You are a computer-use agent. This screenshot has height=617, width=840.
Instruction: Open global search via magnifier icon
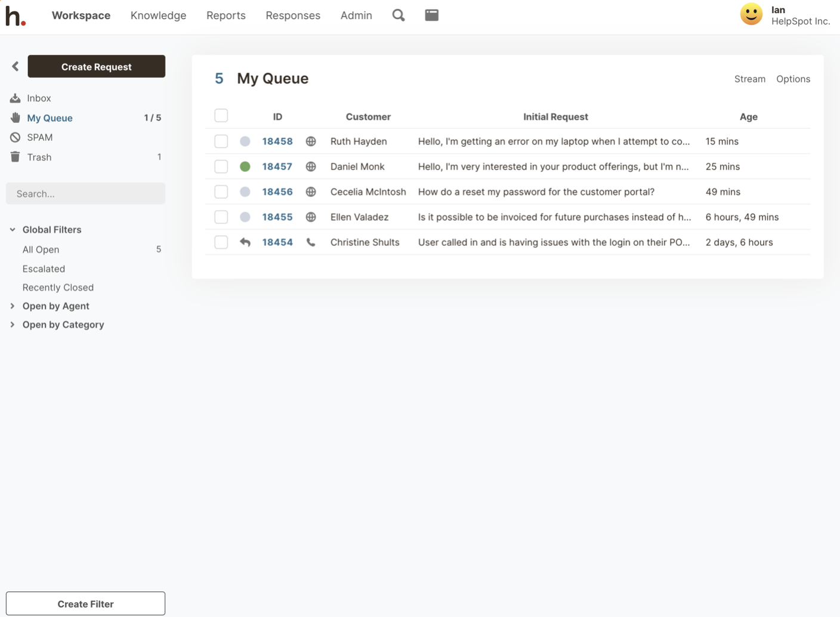coord(398,15)
